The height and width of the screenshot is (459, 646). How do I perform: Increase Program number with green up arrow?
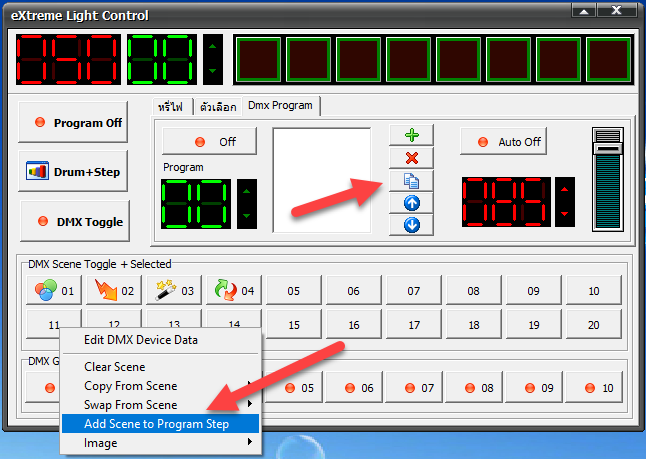[x=247, y=192]
